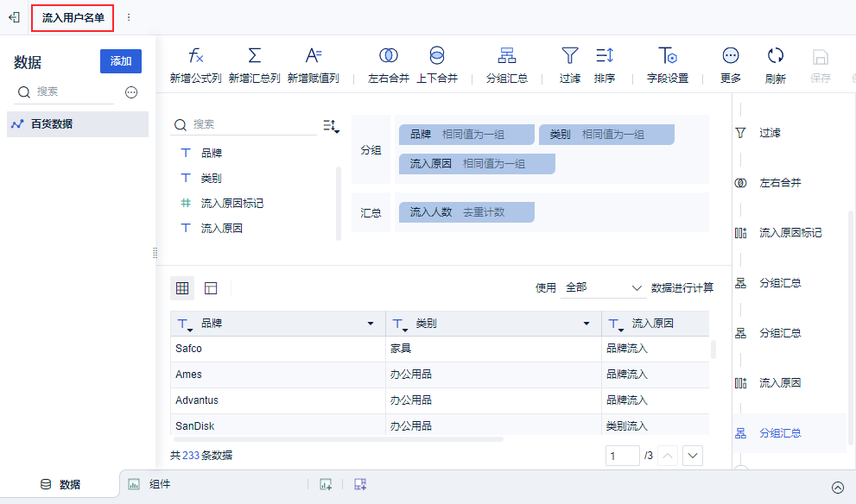
Task: Click the SanDisk table cell
Action: [x=278, y=425]
